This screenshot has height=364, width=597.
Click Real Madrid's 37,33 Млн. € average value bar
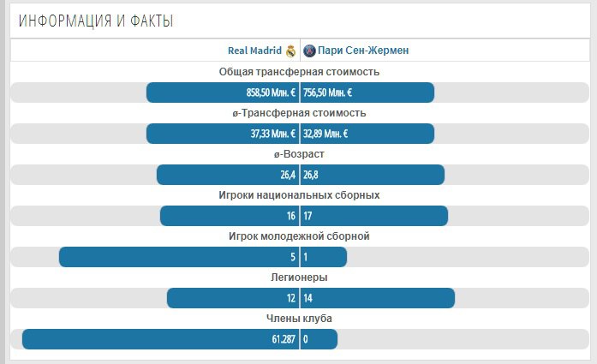coord(223,134)
